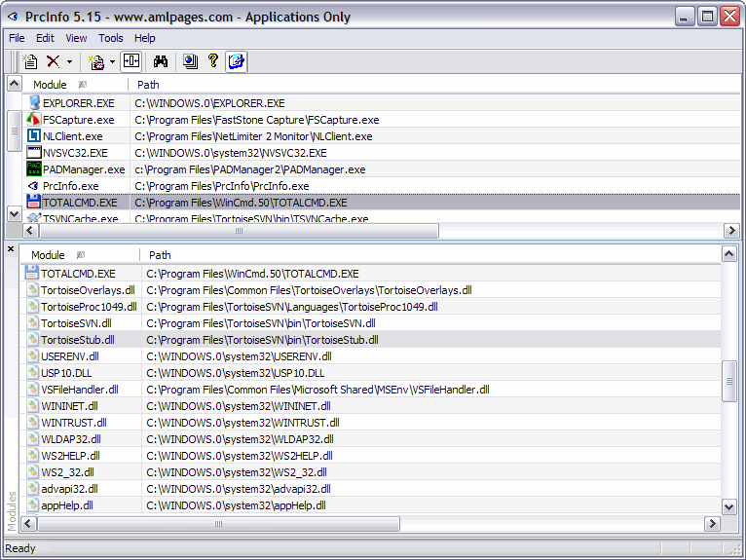Click modules pane horizontal scroll right arrow
The image size is (746, 560).
(712, 524)
